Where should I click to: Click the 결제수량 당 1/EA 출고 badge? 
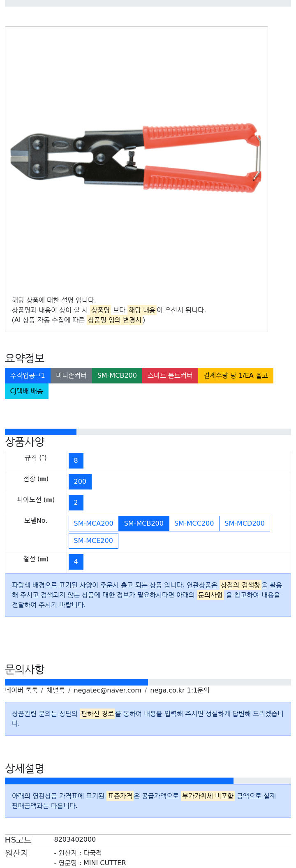236,376
